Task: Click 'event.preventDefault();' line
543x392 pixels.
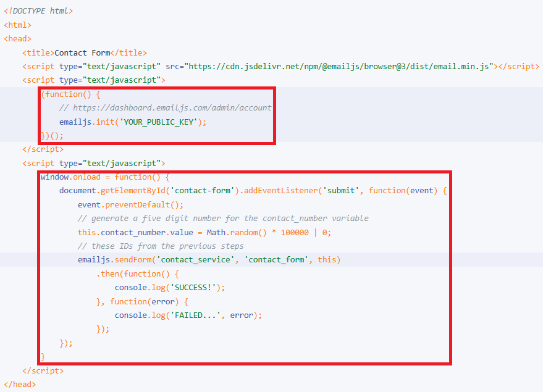Action: tap(130, 205)
